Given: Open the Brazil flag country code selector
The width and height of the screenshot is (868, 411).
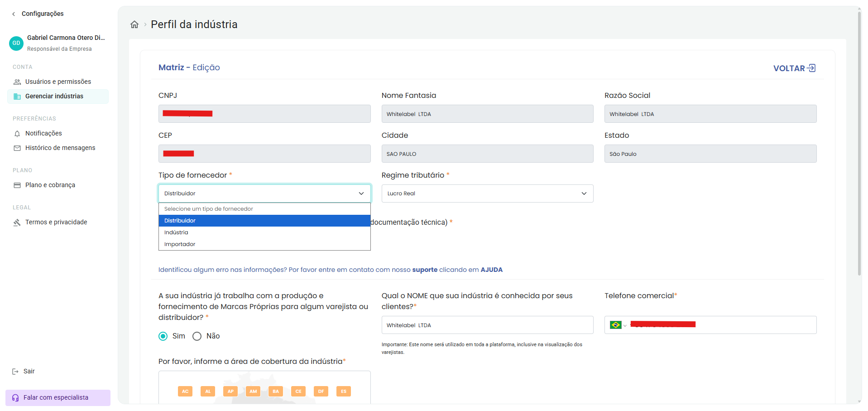Looking at the screenshot, I should [618, 325].
